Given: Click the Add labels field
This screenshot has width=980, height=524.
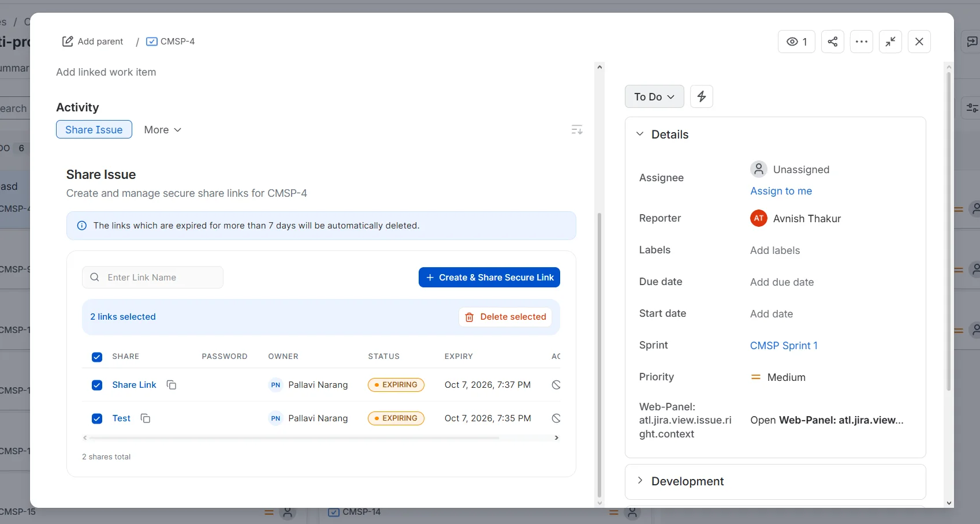Looking at the screenshot, I should (x=775, y=250).
